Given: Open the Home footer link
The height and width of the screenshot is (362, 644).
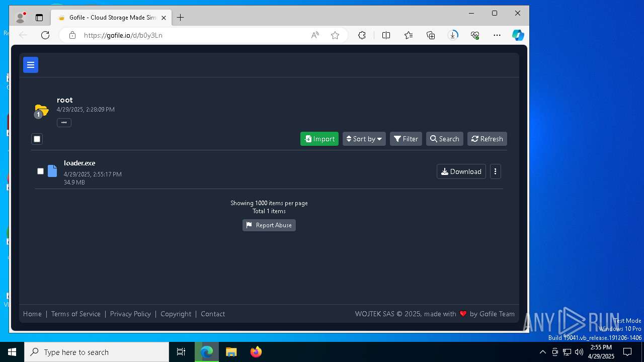Looking at the screenshot, I should (32, 314).
